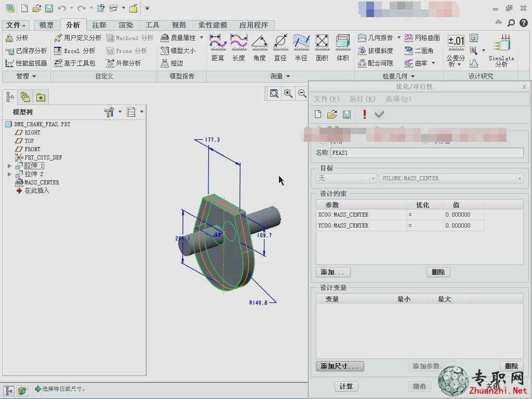Image resolution: width=532 pixels, height=399 pixels.
Task: Switch to the 柔性建模 ribbon tab
Action: click(212, 25)
